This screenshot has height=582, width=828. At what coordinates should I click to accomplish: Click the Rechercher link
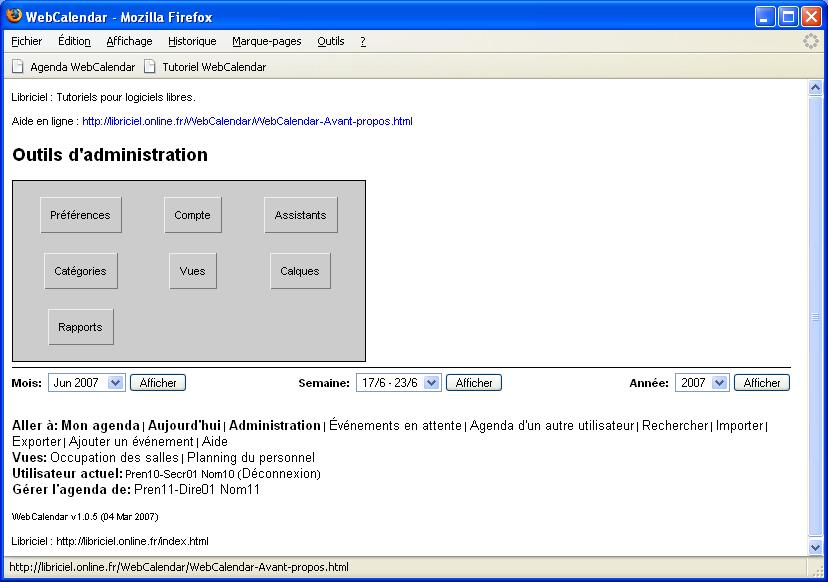click(x=675, y=426)
